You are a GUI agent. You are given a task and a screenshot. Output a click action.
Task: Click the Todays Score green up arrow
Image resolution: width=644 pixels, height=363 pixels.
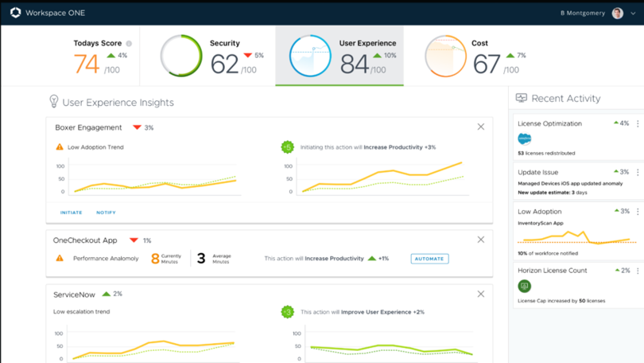coord(111,55)
